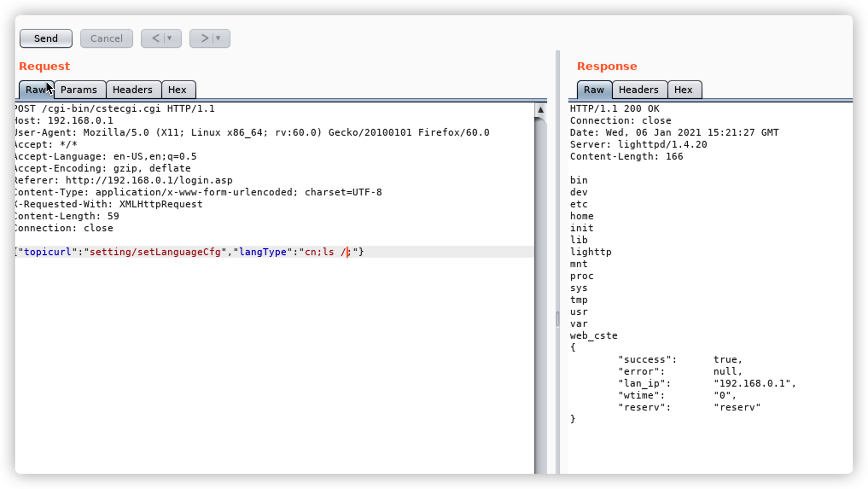This screenshot has width=868, height=489.
Task: Click the request scrollbar up arrow
Action: (x=541, y=110)
